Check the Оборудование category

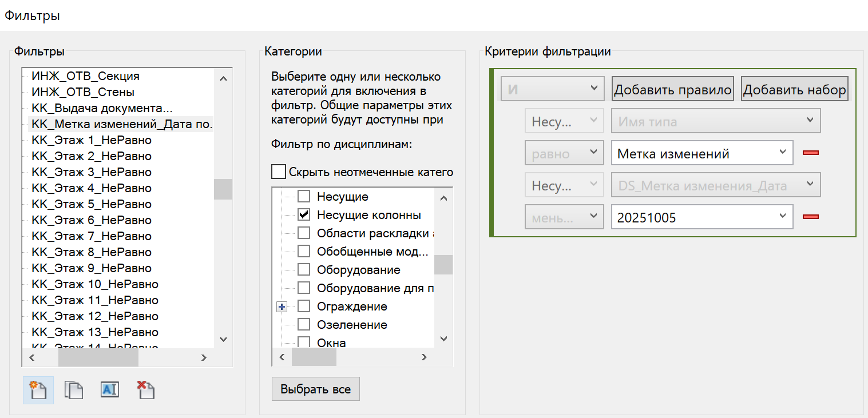[x=304, y=270]
